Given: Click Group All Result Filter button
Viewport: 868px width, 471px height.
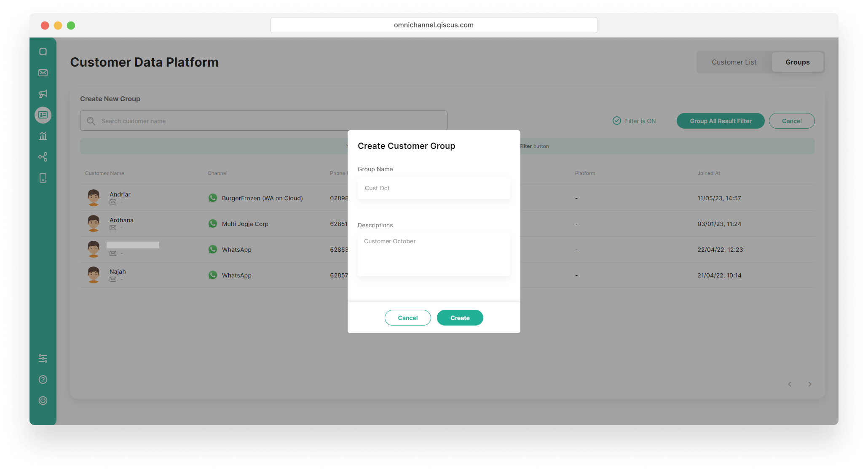Looking at the screenshot, I should tap(720, 121).
